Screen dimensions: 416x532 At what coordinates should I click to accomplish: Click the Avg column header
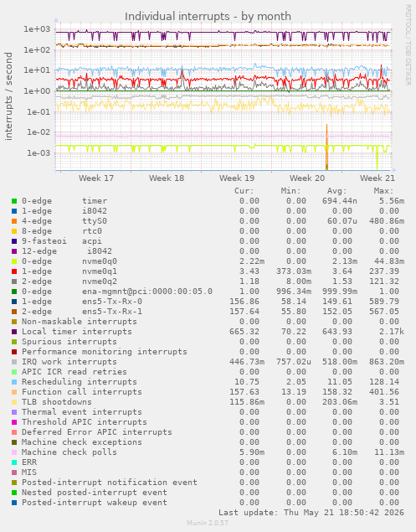click(337, 191)
